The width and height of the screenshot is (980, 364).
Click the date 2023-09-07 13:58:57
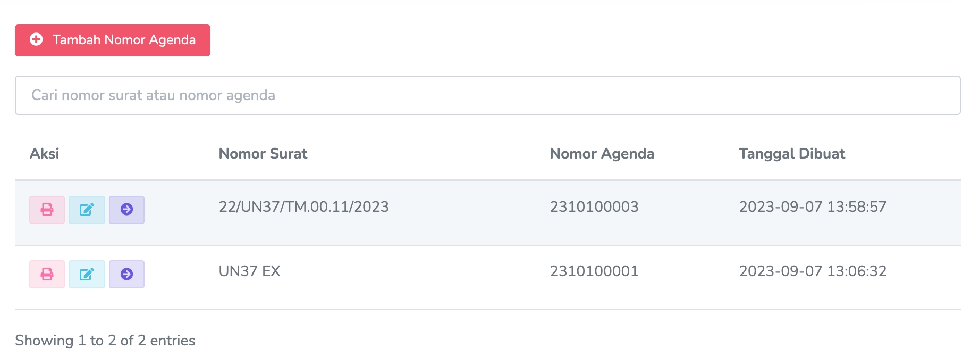(812, 206)
